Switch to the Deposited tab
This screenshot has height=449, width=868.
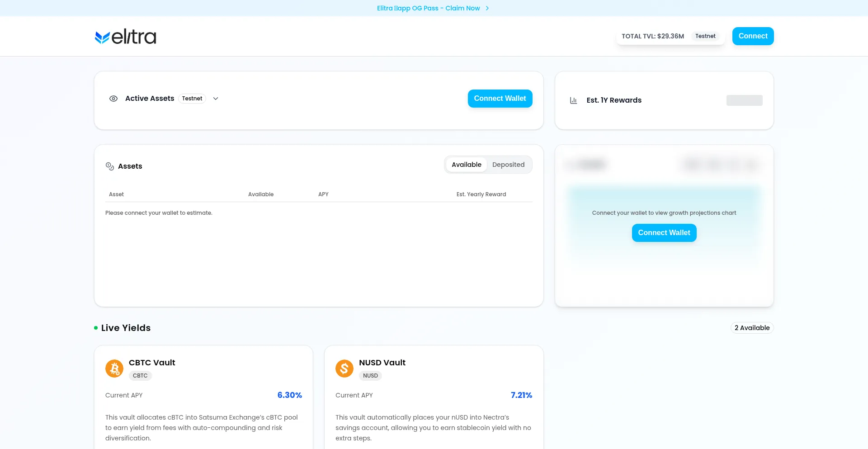coord(508,165)
